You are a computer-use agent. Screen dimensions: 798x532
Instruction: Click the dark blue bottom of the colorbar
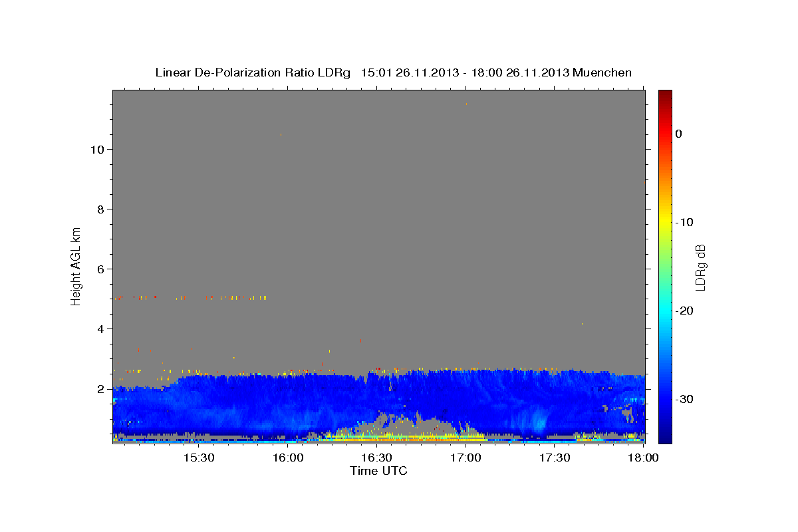coord(665,436)
